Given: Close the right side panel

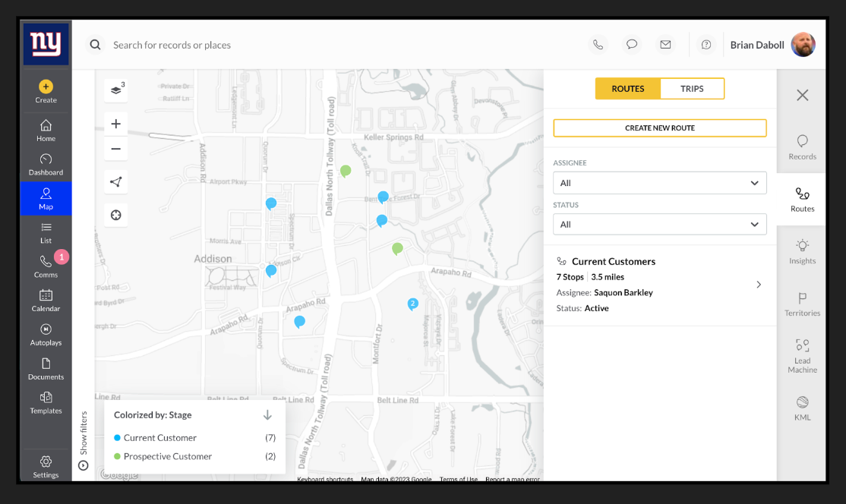Looking at the screenshot, I should coord(802,96).
